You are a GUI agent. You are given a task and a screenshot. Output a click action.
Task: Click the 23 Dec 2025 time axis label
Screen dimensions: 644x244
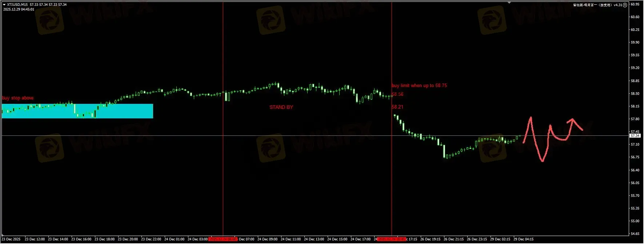point(11,239)
